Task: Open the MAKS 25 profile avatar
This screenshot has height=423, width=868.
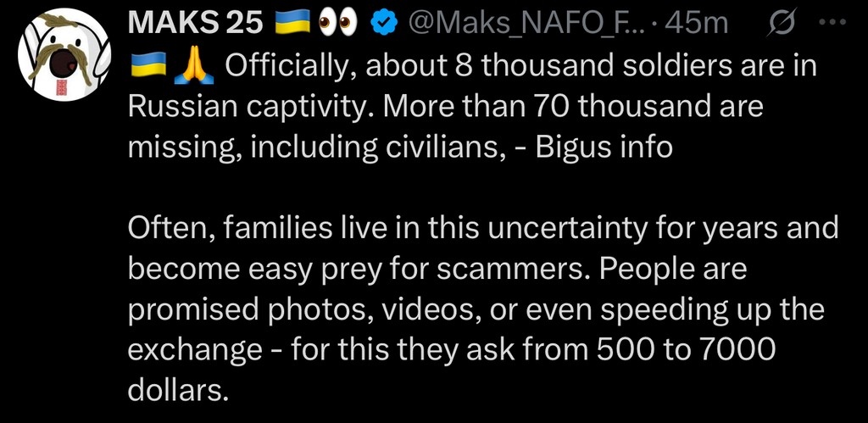Action: coord(64,56)
